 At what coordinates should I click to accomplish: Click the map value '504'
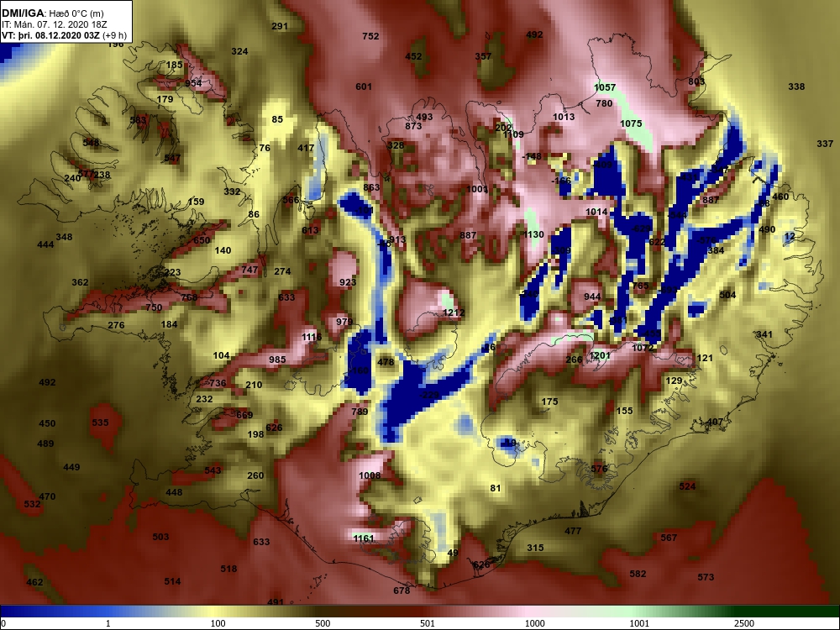[727, 295]
